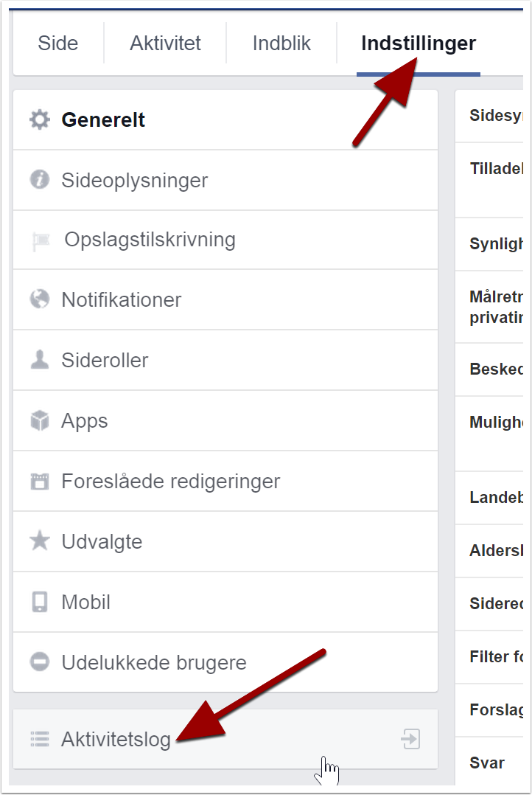Click the flag icon for Opslagstilskrivning
Viewport: 532px width, 795px height.
coord(41,241)
